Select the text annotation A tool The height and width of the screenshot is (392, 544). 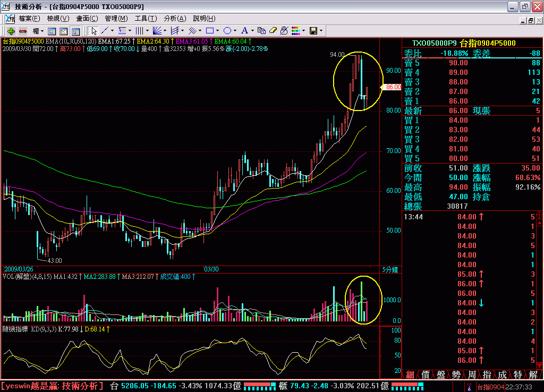click(244, 31)
